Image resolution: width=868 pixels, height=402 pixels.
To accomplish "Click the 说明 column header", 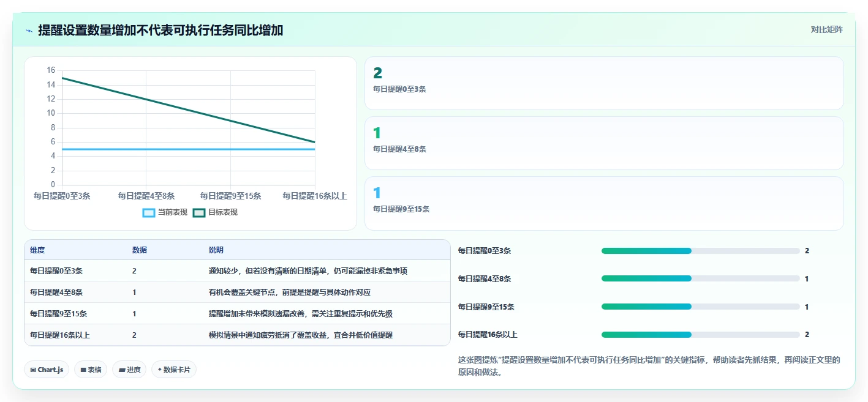I will point(216,250).
